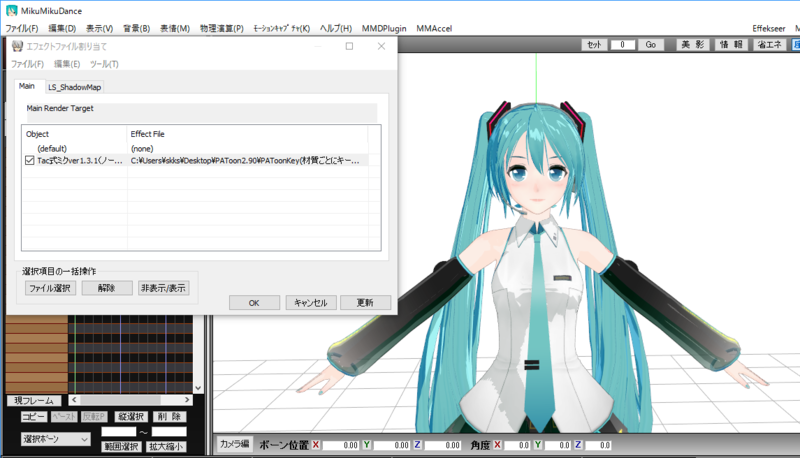Switch to the Main tab

pyautogui.click(x=27, y=86)
